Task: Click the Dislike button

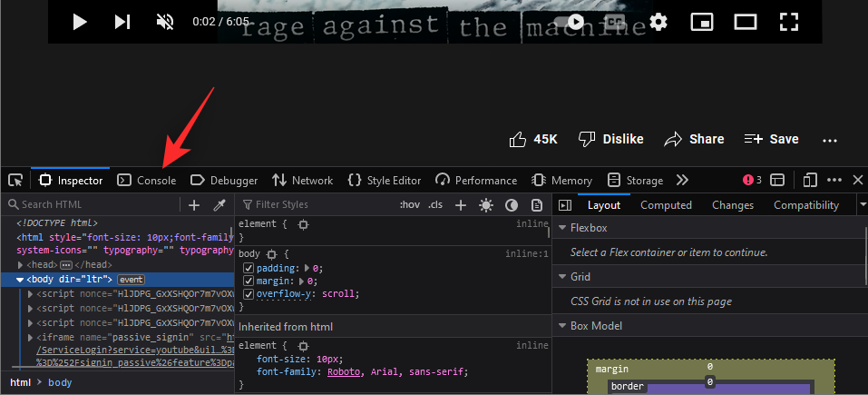Action: pos(610,139)
